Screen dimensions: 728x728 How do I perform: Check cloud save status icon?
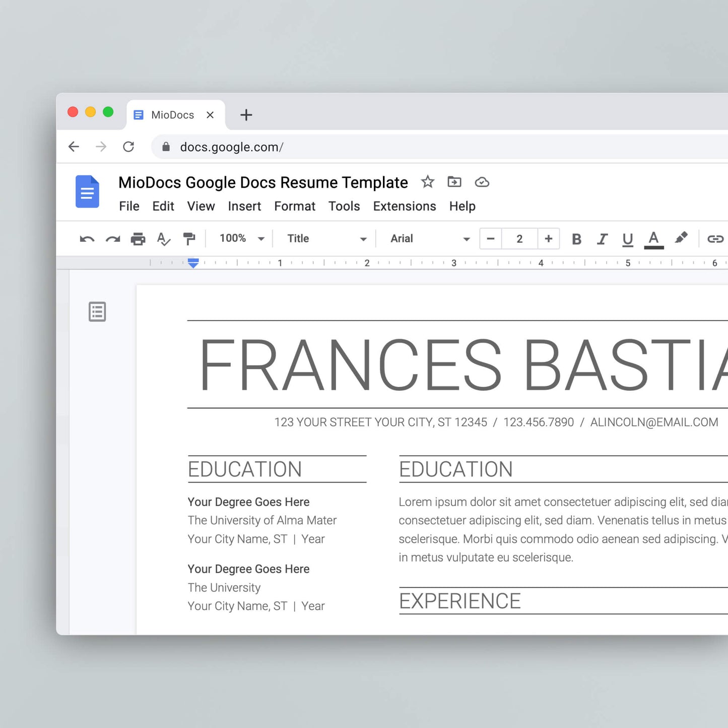point(482,182)
